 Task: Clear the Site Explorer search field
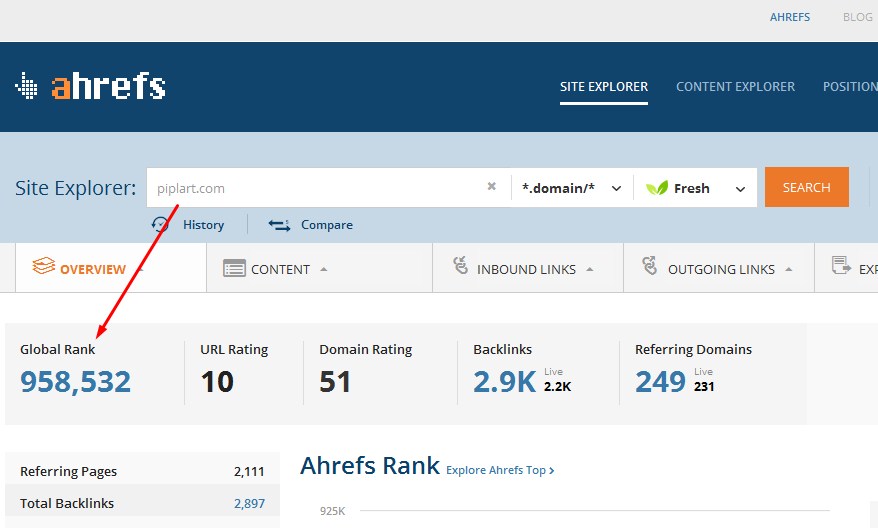pyautogui.click(x=492, y=186)
